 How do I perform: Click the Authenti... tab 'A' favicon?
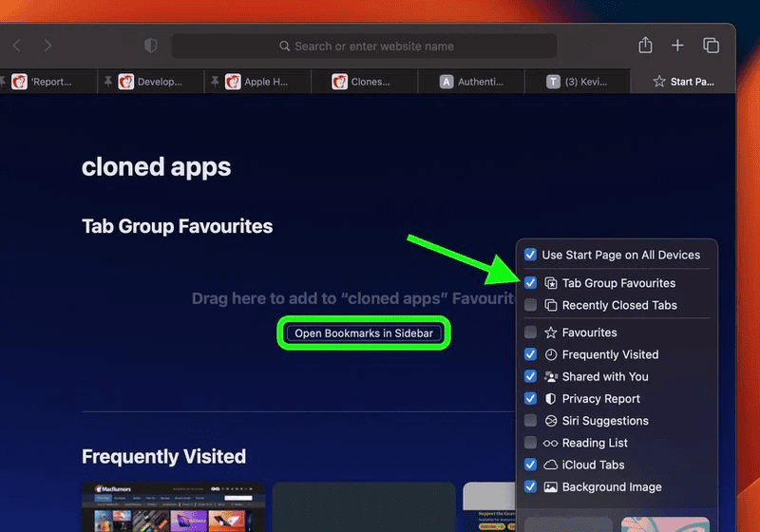(446, 82)
